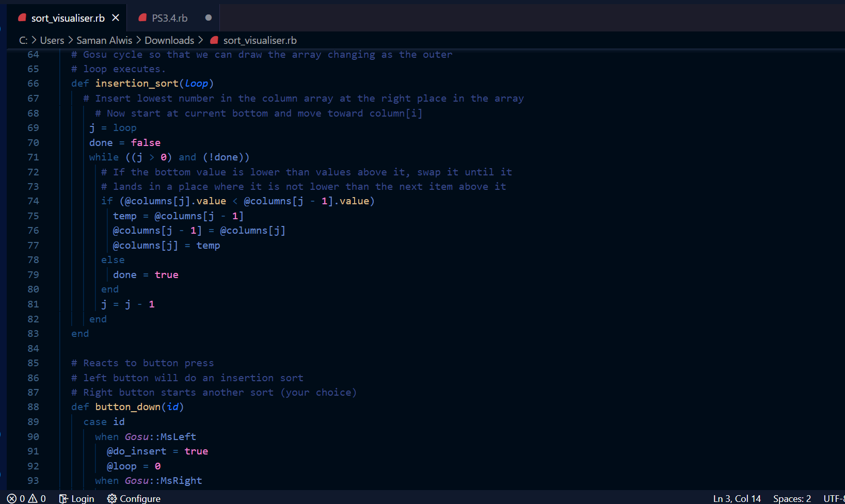The width and height of the screenshot is (845, 504).
Task: Click the Ln 3, Col 14 indicator
Action: tap(737, 498)
